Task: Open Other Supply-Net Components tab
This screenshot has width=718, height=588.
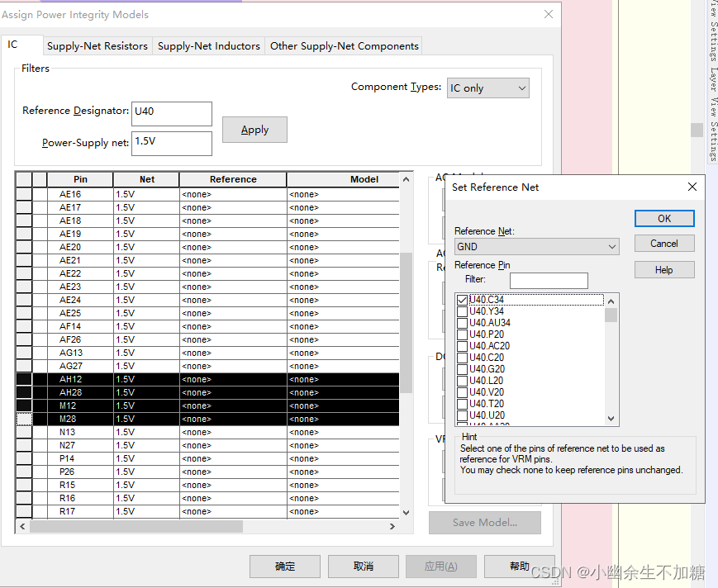Action: 344,46
